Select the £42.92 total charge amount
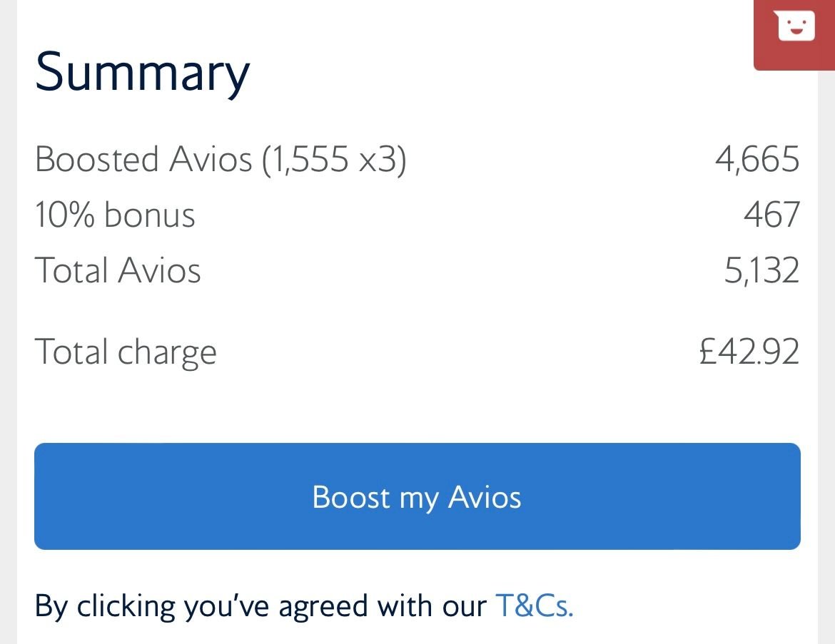The height and width of the screenshot is (644, 835). [747, 351]
